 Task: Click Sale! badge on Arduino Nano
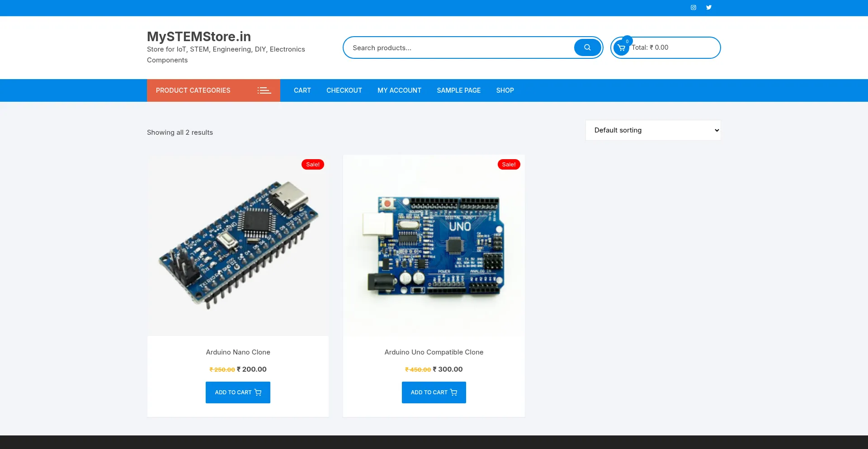[x=313, y=165]
